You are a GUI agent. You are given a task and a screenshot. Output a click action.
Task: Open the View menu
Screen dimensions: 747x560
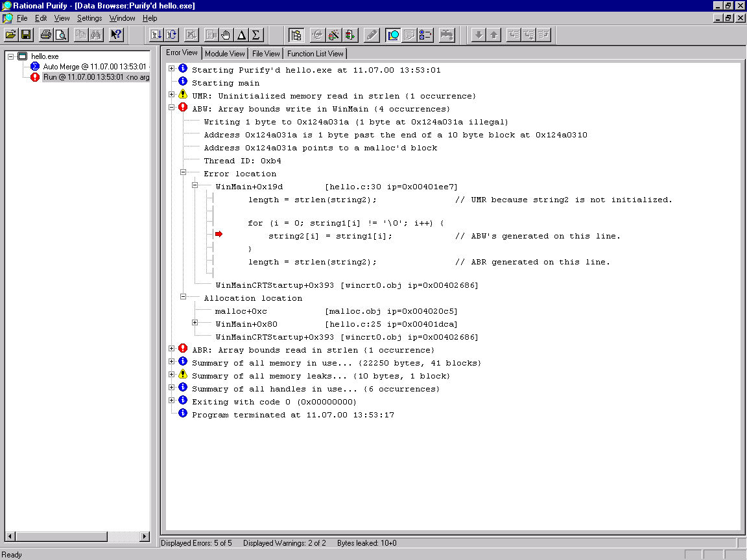(x=62, y=18)
